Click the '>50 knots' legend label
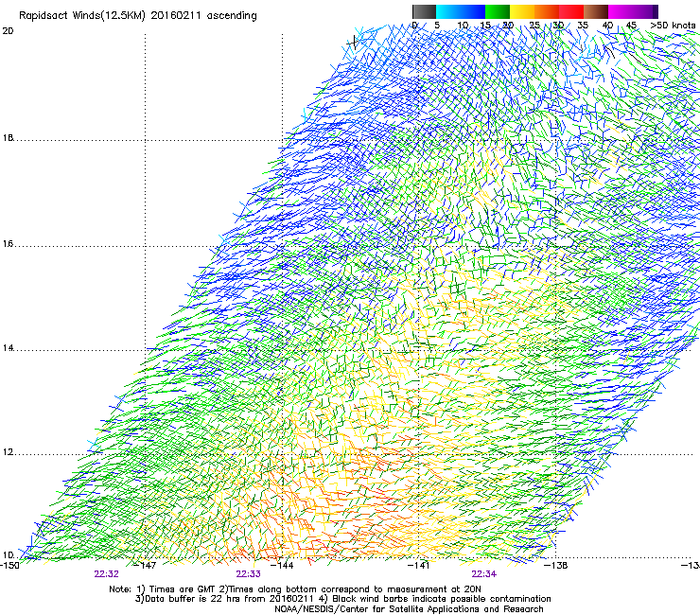The width and height of the screenshot is (700, 615). [x=674, y=26]
